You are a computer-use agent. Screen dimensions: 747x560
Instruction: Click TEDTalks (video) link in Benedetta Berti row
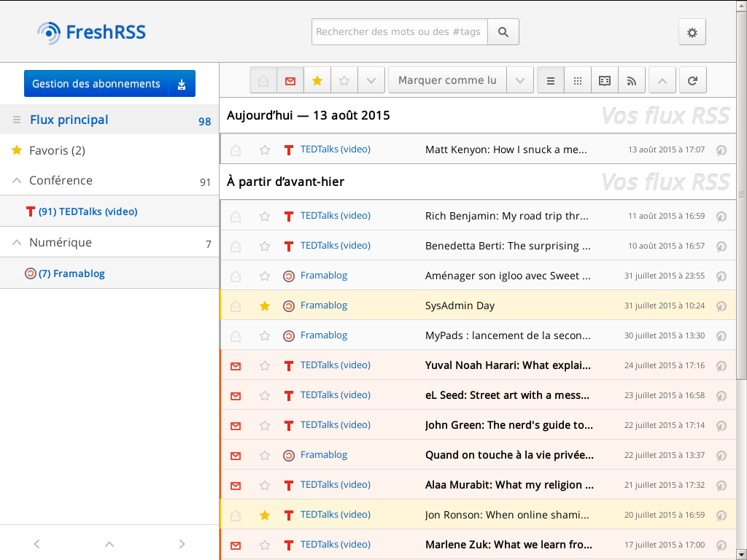336,245
